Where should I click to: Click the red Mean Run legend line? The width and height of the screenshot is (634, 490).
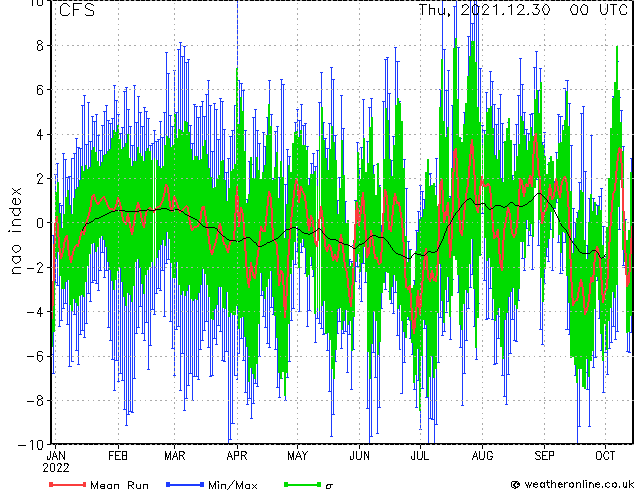coord(68,484)
